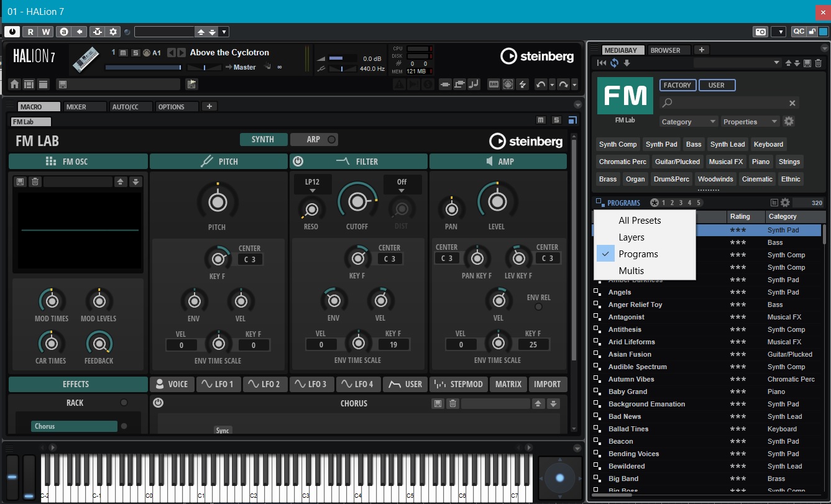This screenshot has height=504, width=831.
Task: Enable Read automation (R) button
Action: pyautogui.click(x=30, y=32)
